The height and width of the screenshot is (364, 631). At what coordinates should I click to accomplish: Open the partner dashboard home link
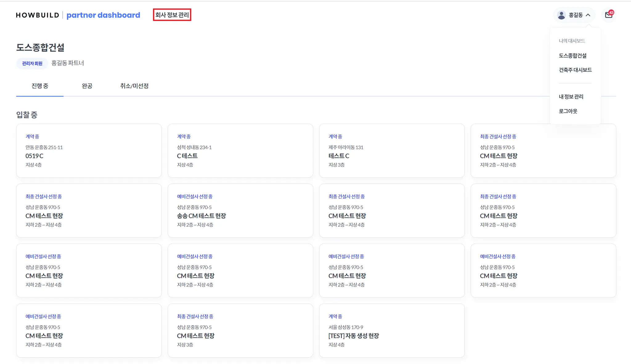point(103,15)
